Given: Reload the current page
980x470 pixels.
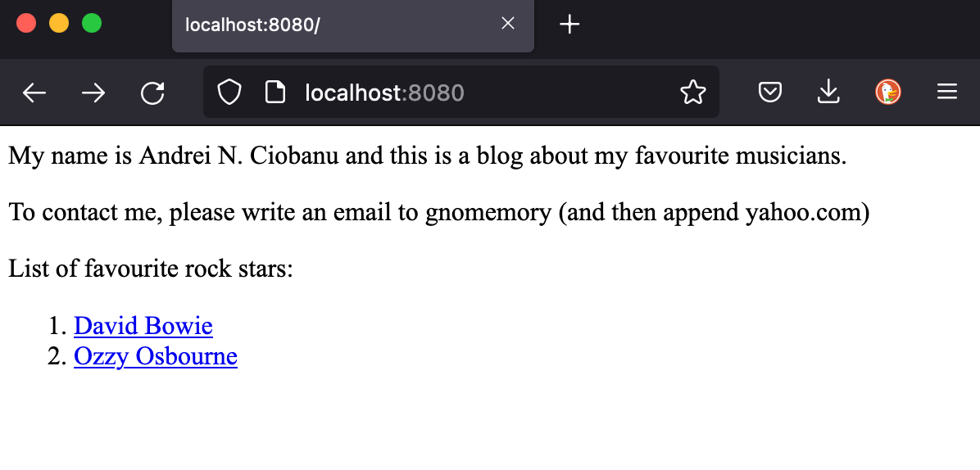Looking at the screenshot, I should pos(152,93).
